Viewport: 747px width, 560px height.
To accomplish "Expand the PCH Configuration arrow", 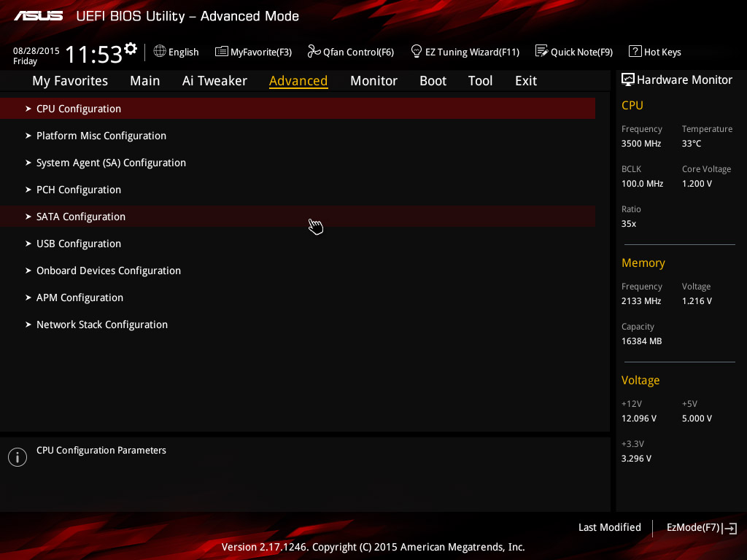I will 28,190.
